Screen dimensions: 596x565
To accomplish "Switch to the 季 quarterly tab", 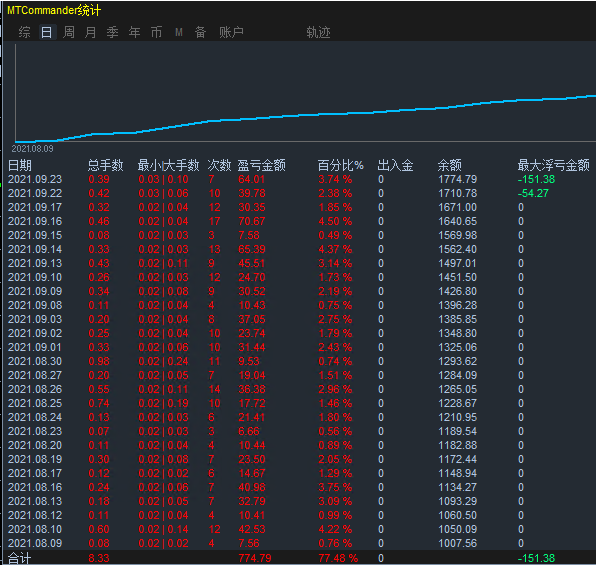I will click(x=113, y=32).
